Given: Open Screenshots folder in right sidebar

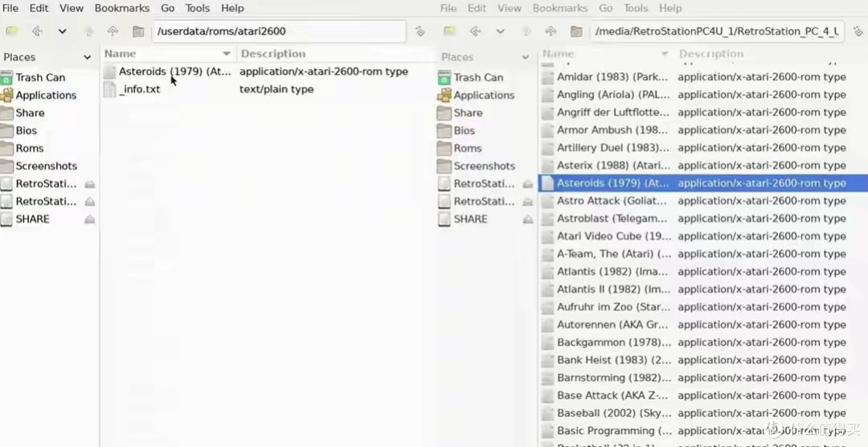Looking at the screenshot, I should click(x=485, y=166).
